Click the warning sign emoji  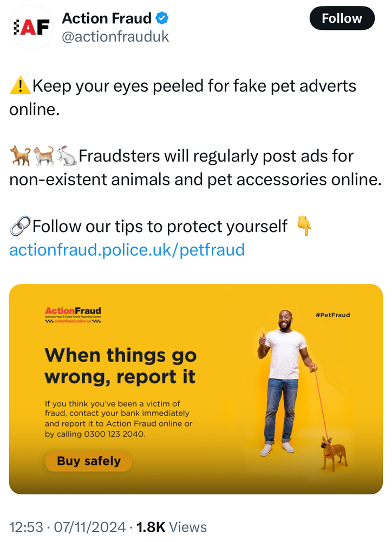tap(20, 86)
